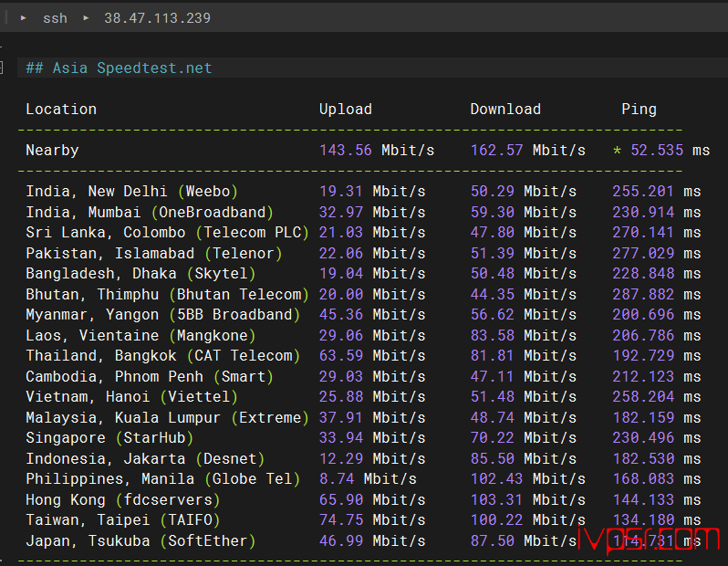
Task: Click the Location column header
Action: tap(61, 110)
